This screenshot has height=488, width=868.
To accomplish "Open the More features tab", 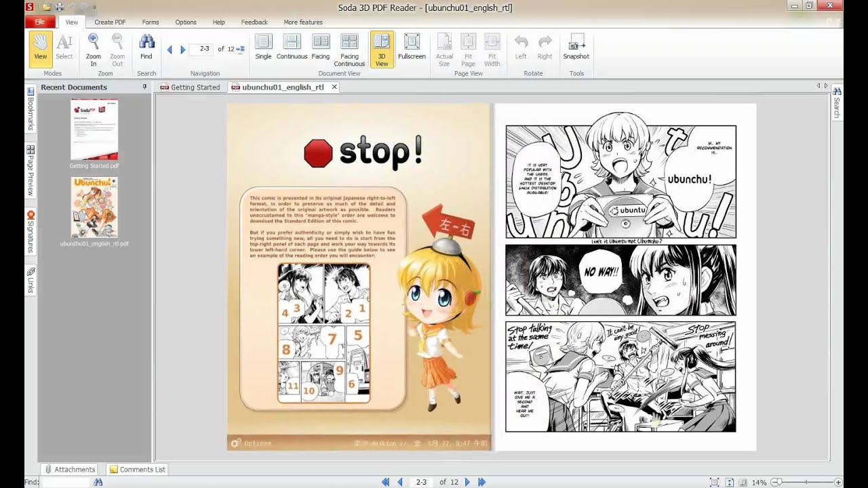I will tap(303, 22).
